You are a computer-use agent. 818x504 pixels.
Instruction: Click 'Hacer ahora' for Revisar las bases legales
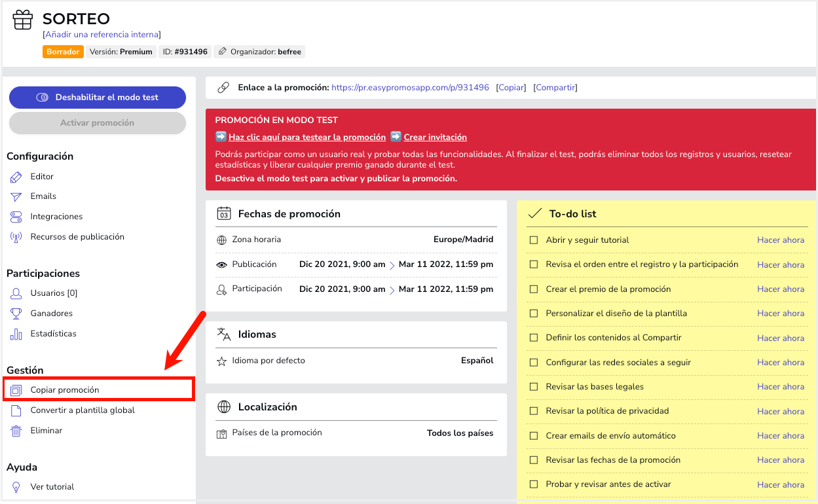point(781,387)
